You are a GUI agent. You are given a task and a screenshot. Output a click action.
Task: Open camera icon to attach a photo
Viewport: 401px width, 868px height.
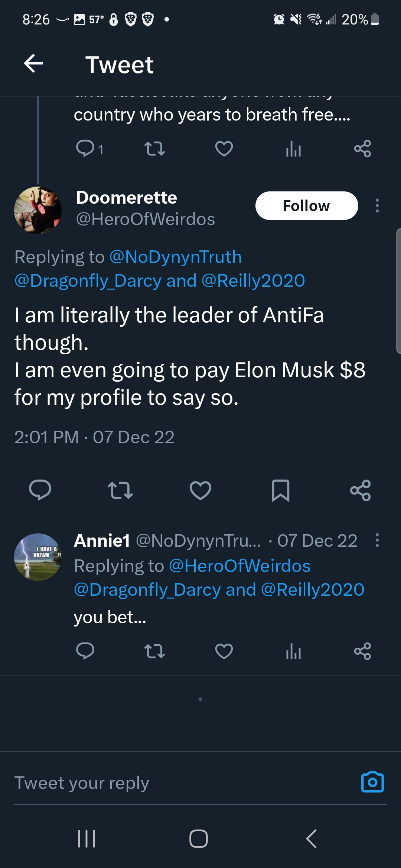372,782
